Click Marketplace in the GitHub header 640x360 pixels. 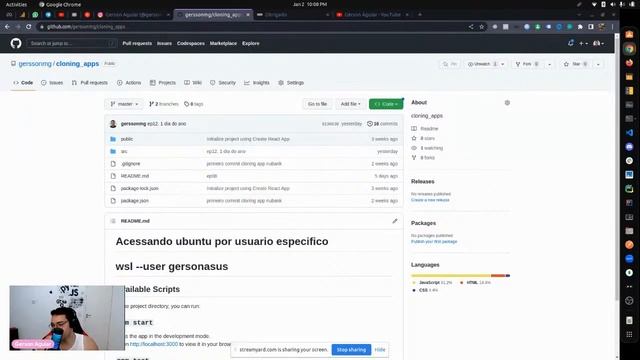tap(223, 43)
